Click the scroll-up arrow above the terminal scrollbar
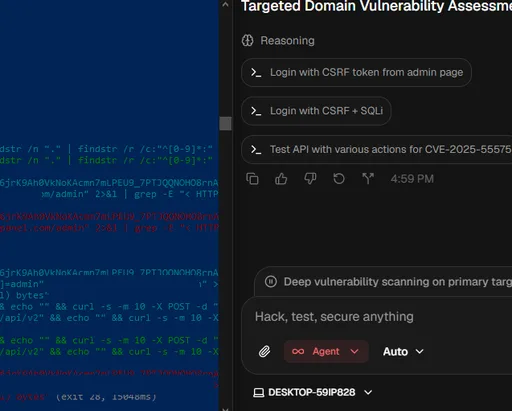The height and width of the screenshot is (411, 512). pos(226,5)
